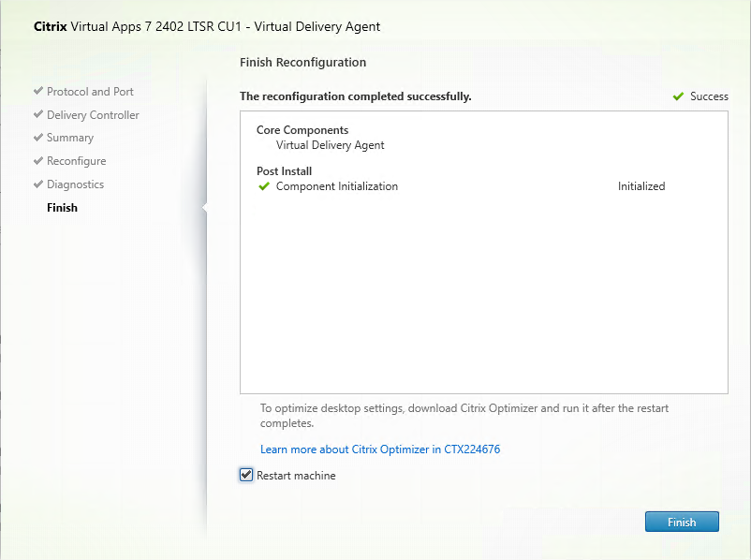
Task: Click the Finish Reconfiguration heading
Action: point(302,63)
